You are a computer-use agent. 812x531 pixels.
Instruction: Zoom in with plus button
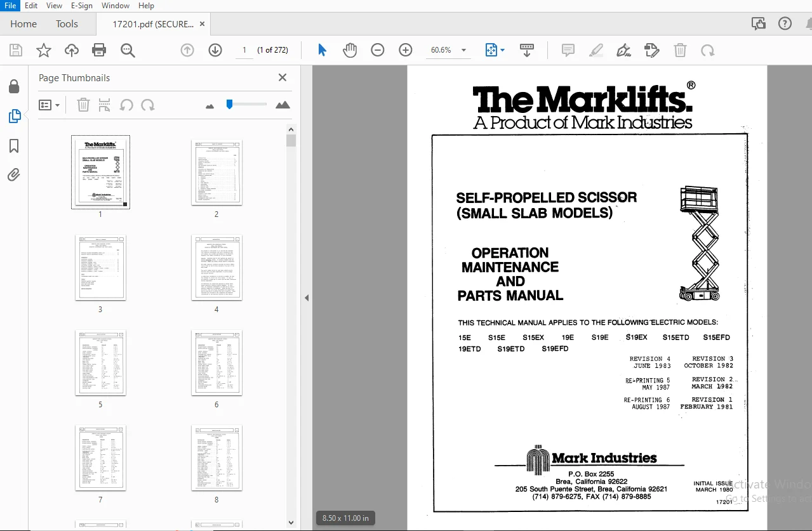(x=406, y=50)
